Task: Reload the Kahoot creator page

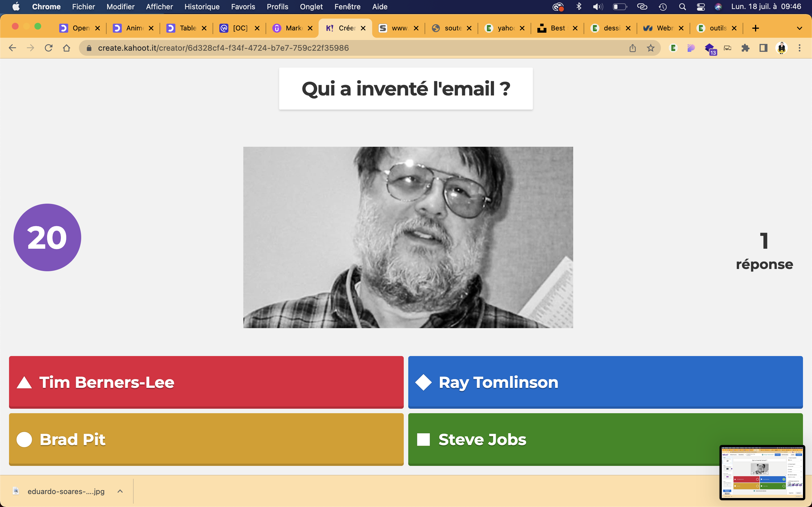Action: coord(49,48)
